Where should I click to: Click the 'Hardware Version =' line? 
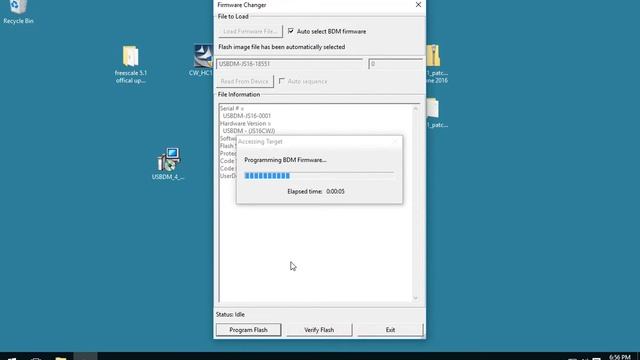click(245, 123)
